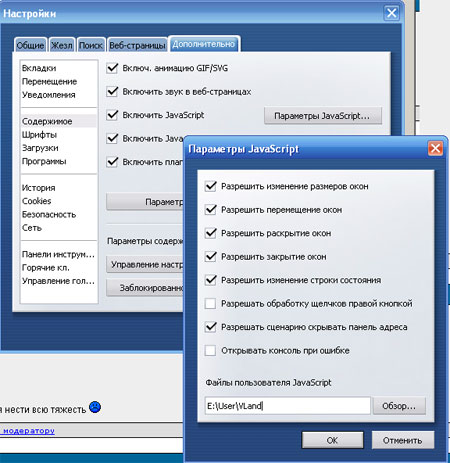Click the JavaScript user files path field
Viewport: 450px width, 463px height.
(x=288, y=406)
